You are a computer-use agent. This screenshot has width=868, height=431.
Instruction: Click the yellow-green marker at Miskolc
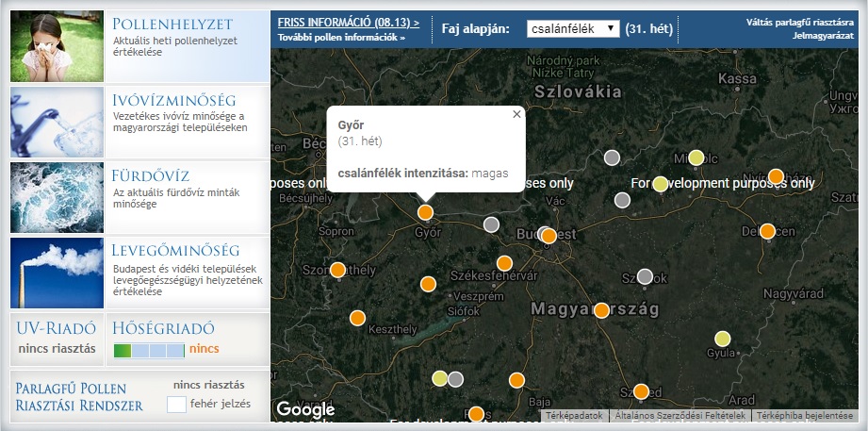696,157
